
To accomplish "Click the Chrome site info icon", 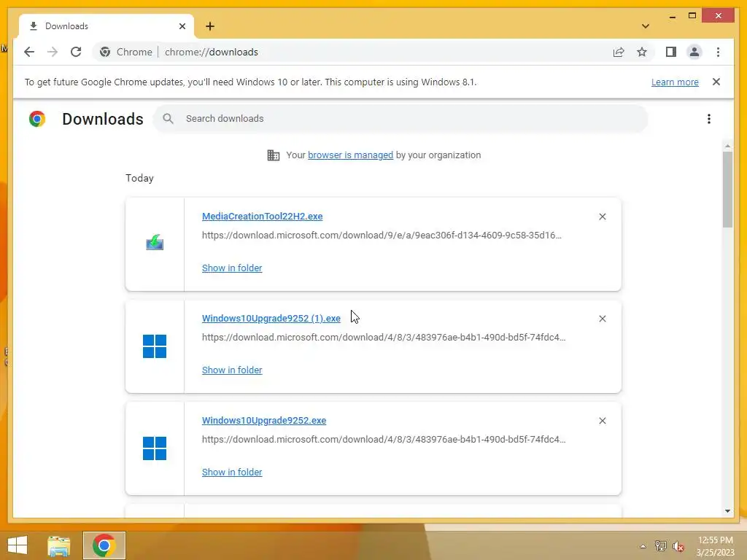I will (105, 52).
